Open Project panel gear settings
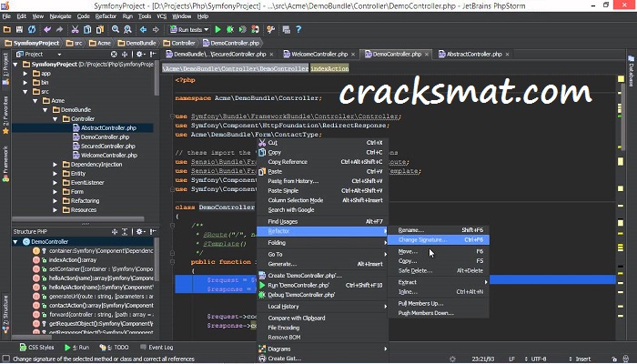The image size is (637, 364). [x=140, y=54]
